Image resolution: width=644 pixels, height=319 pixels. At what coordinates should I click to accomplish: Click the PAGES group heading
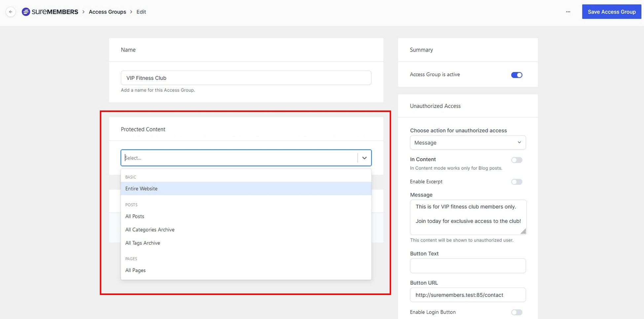coord(131,259)
